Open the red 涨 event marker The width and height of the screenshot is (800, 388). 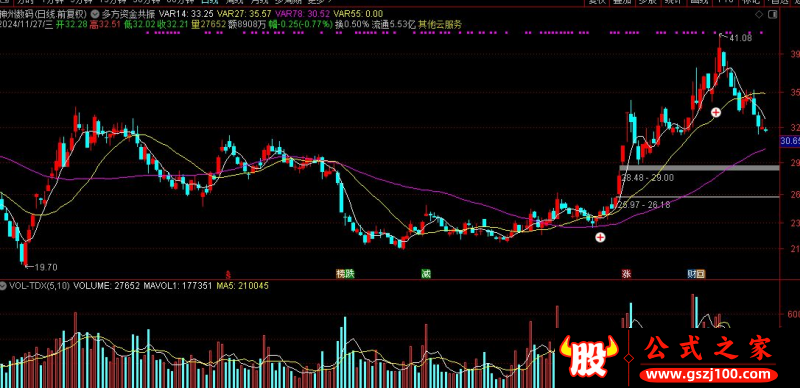click(627, 274)
